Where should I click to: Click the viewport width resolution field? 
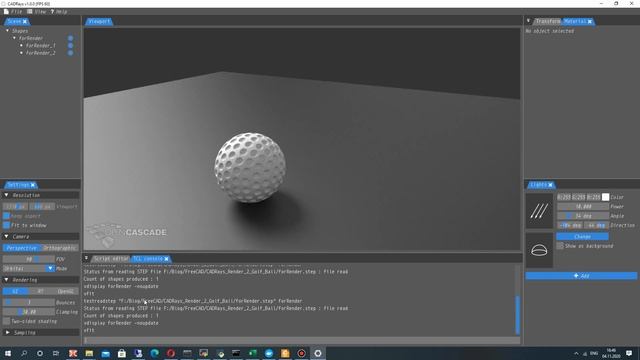pos(15,207)
